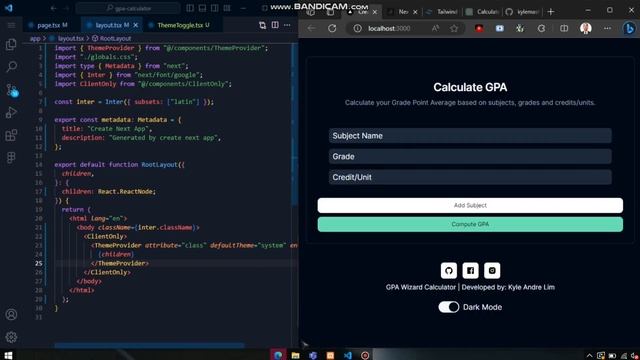Open the Bing Copilot sidebar button
This screenshot has width=640, height=360.
click(629, 28)
